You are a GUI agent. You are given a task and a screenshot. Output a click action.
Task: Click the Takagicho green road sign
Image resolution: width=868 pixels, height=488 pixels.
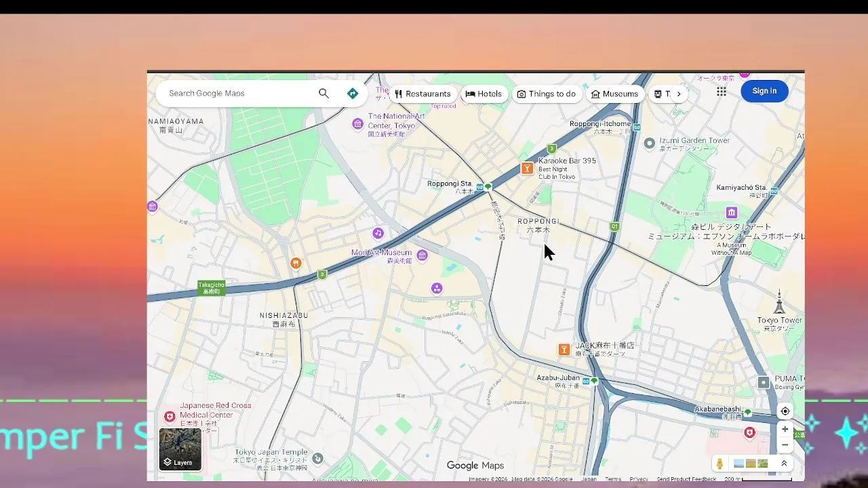(212, 288)
